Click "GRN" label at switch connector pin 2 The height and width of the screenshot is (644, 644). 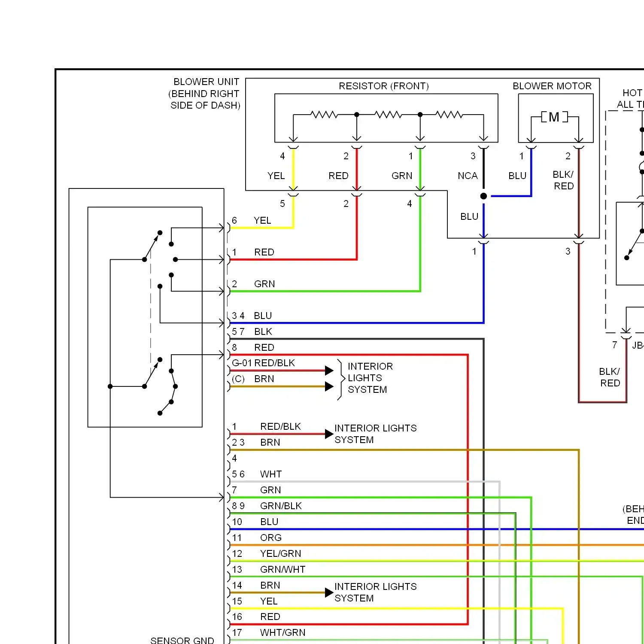[x=264, y=284]
